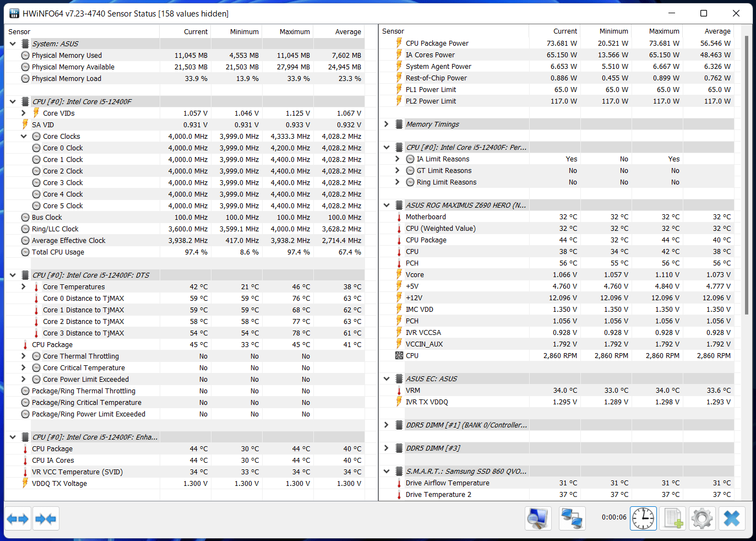Screen dimensions: 756x541
Task: Click the right pane Maximum column header
Action: point(657,31)
